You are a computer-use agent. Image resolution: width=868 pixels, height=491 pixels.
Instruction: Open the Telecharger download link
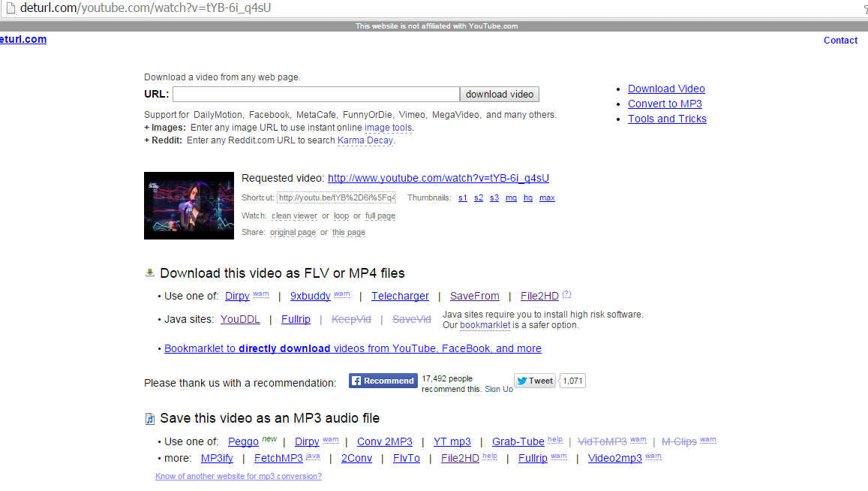400,296
